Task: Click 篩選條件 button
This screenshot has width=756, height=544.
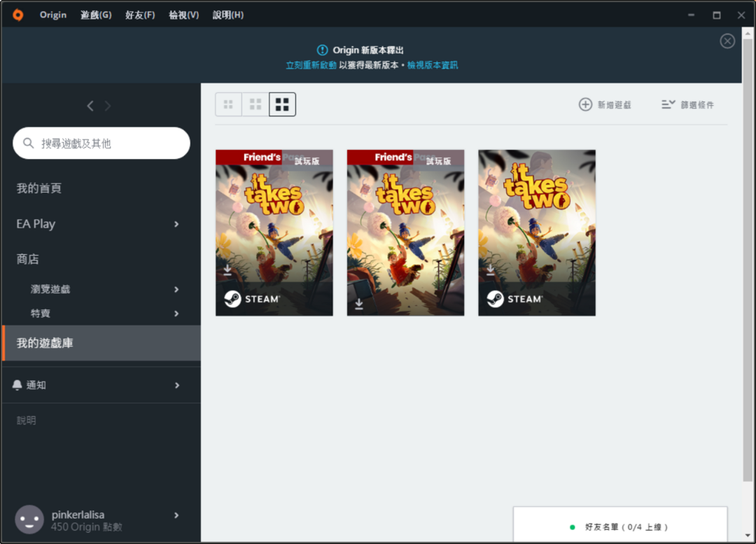Action: 688,104
